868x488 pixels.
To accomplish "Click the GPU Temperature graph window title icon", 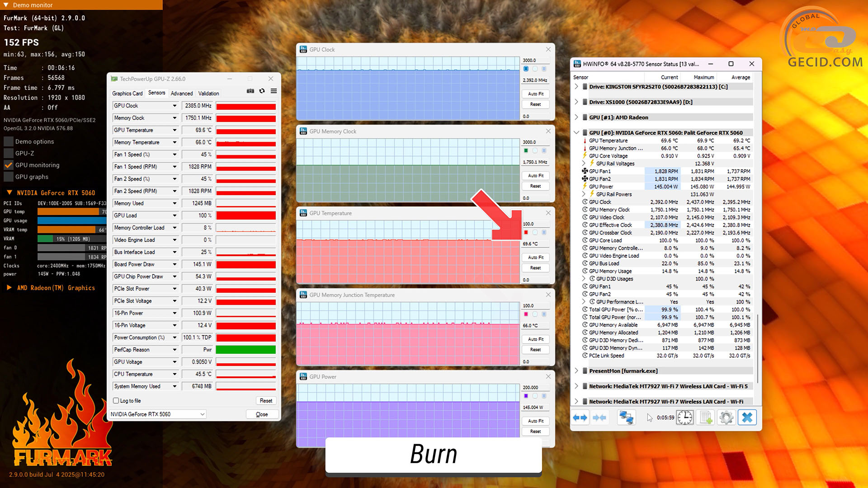I will point(303,213).
